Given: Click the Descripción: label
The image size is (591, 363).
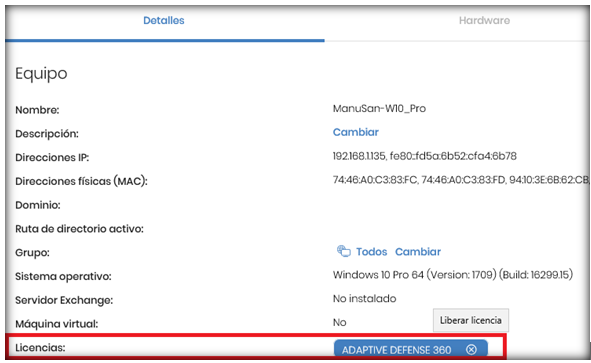Looking at the screenshot, I should [x=47, y=134].
